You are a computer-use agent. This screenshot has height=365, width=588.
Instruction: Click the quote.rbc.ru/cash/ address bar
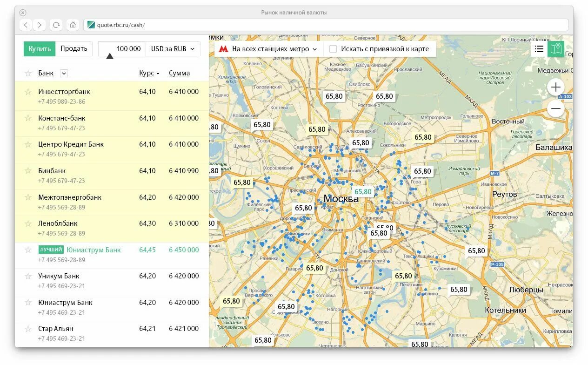click(326, 25)
